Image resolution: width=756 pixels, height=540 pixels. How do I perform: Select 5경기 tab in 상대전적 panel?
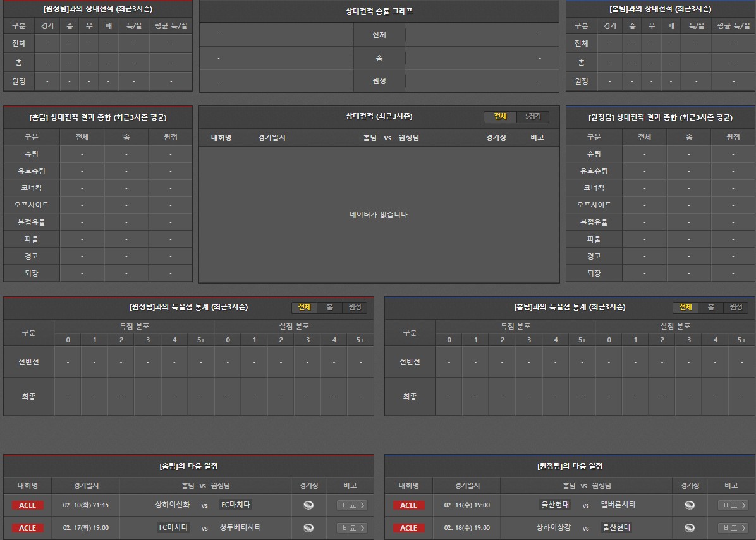click(x=533, y=117)
